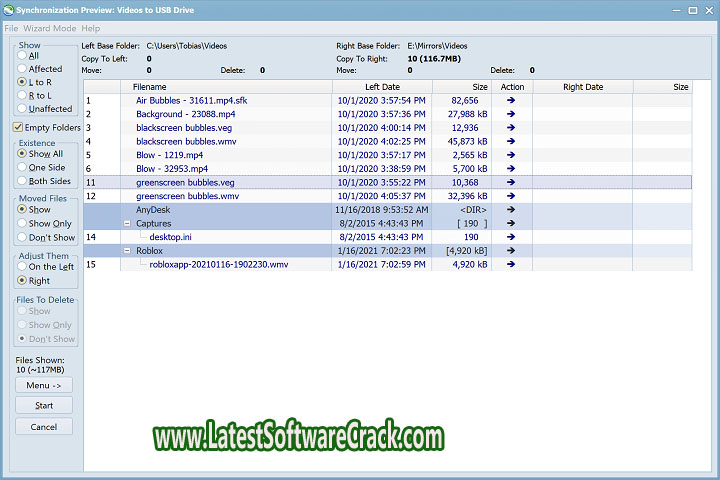The height and width of the screenshot is (480, 720).
Task: Toggle the Empty Folders checkbox
Action: tap(18, 128)
